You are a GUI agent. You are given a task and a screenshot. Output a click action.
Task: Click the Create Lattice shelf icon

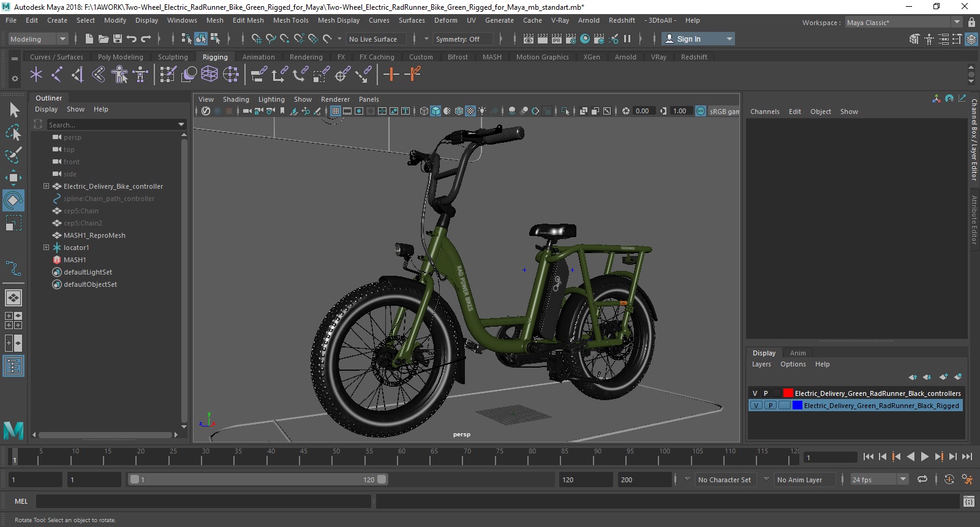[x=209, y=75]
